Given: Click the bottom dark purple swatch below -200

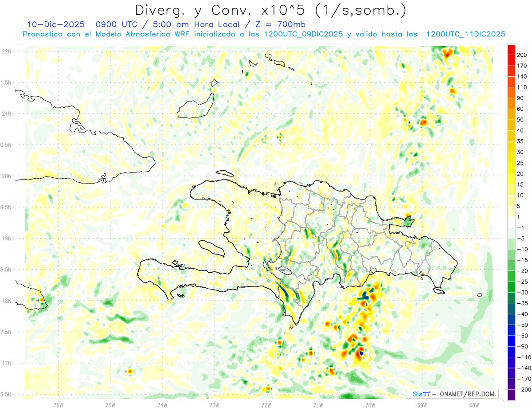Looking at the screenshot, I should click(x=511, y=395).
